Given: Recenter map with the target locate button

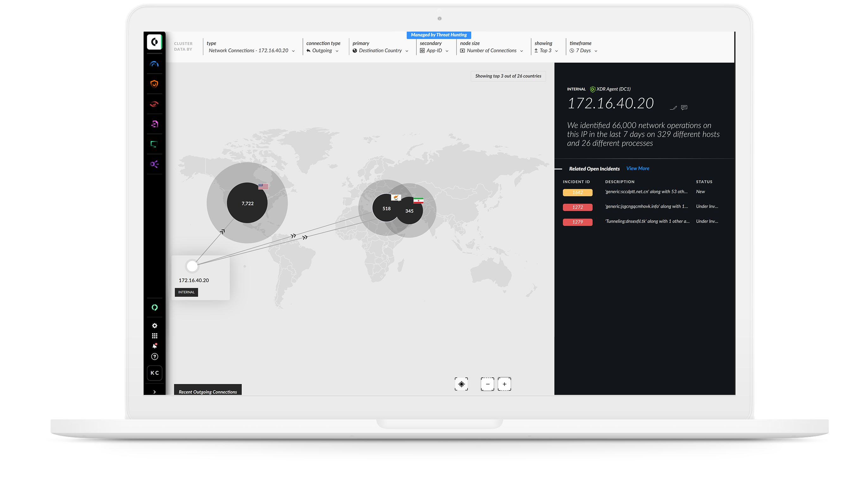Looking at the screenshot, I should (461, 384).
